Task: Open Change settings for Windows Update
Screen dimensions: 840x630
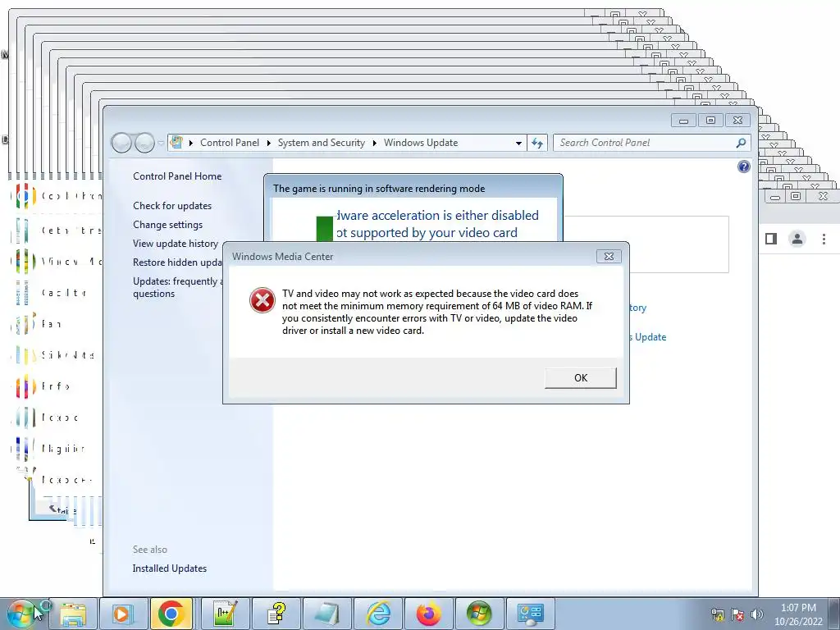Action: (x=167, y=225)
